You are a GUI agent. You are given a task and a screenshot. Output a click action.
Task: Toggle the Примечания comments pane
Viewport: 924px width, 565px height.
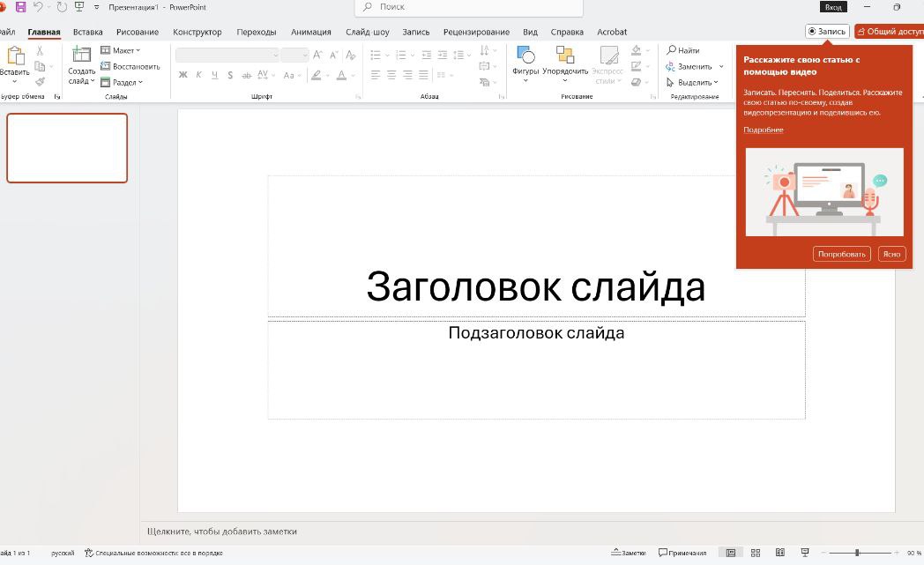pos(682,553)
